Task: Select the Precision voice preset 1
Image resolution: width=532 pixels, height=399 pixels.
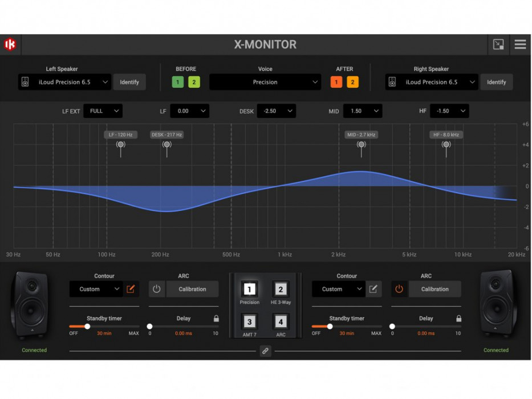Action: (249, 290)
